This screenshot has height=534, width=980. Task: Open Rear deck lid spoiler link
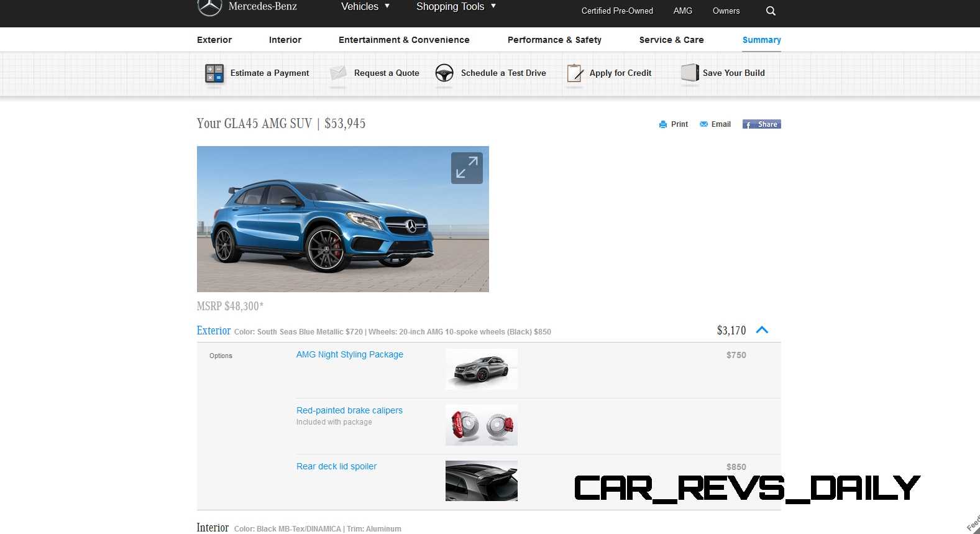(336, 466)
